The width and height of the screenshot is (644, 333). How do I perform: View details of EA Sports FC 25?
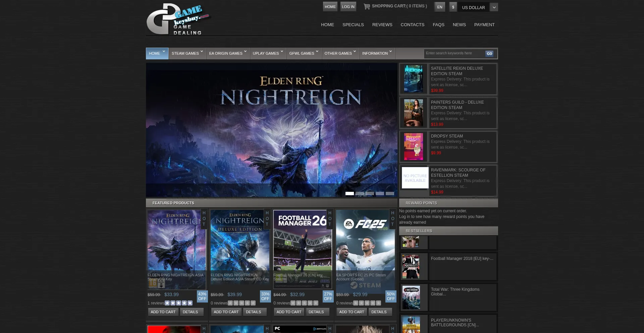click(380, 312)
